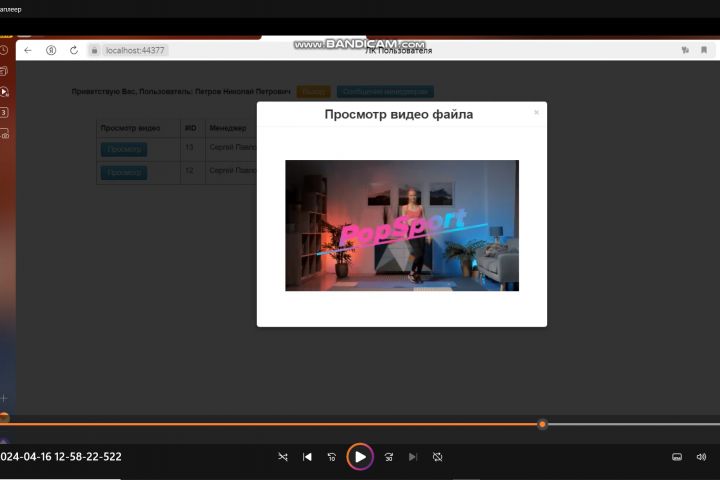Go back in the browser
This screenshot has width=720, height=480.
click(x=28, y=50)
